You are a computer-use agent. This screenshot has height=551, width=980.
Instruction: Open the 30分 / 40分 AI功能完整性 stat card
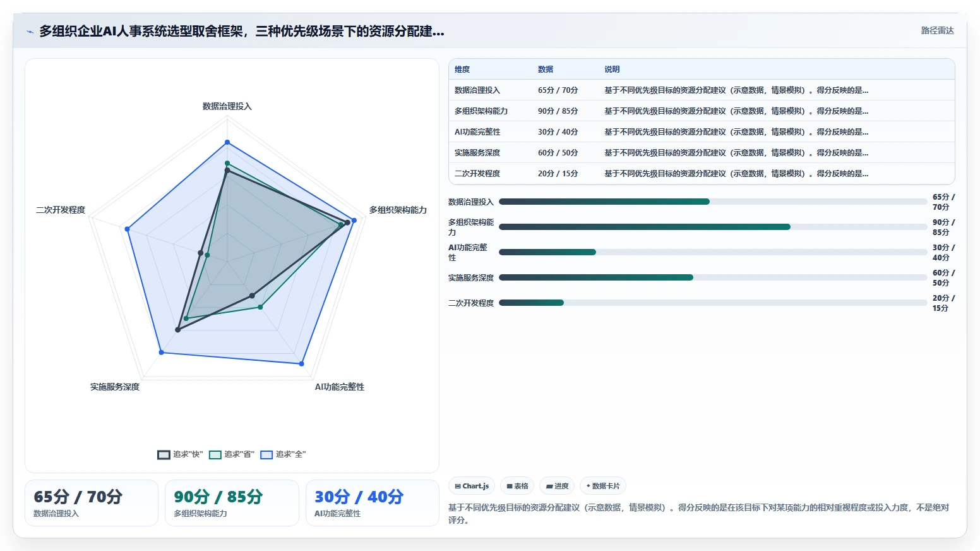373,503
